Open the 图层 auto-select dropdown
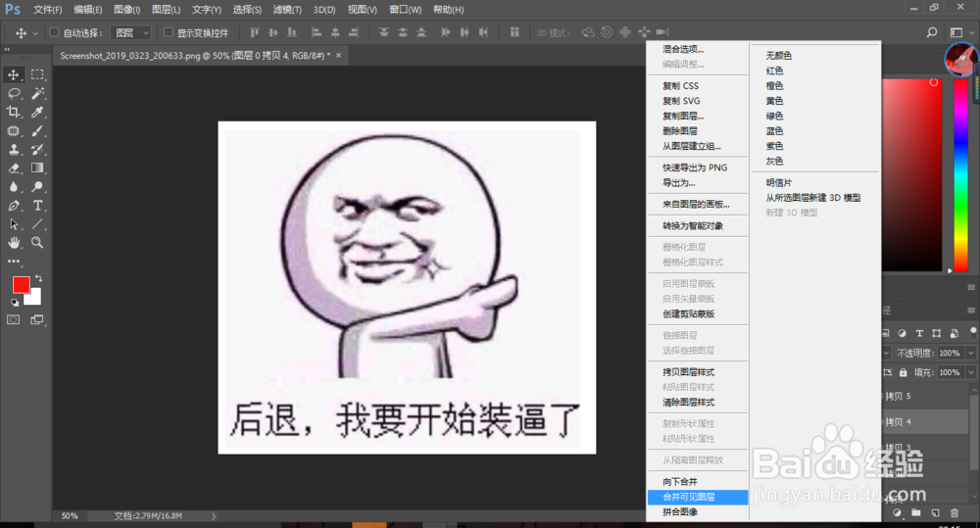Screen dimensions: 980x528 click(x=131, y=32)
